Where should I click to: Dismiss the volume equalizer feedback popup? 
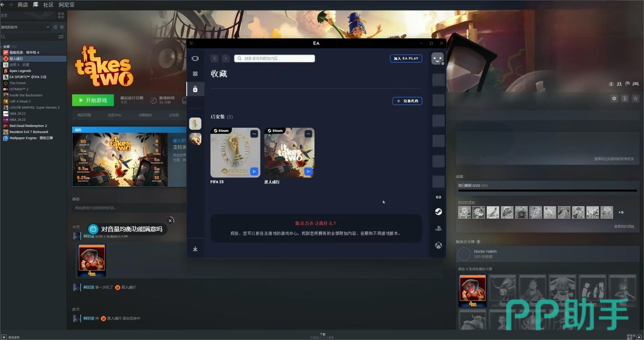(171, 220)
